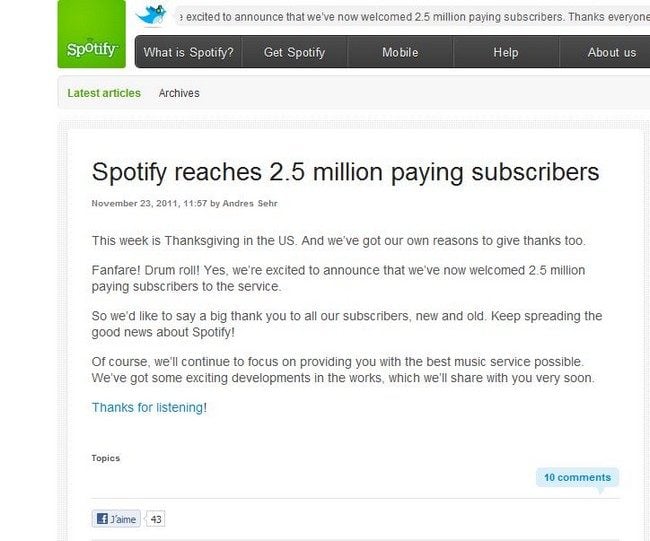Click the scrolling tweet announcement text
This screenshot has height=541, width=650.
tap(410, 17)
